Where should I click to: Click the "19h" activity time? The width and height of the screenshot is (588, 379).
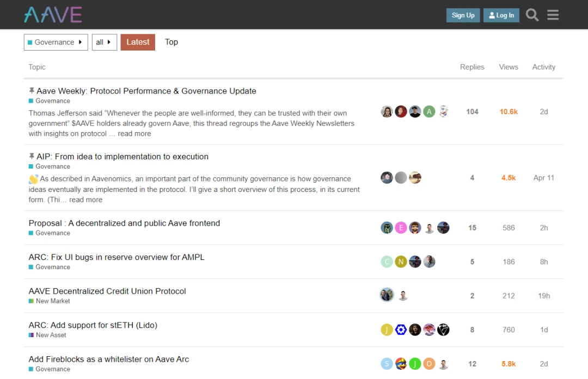pyautogui.click(x=544, y=296)
